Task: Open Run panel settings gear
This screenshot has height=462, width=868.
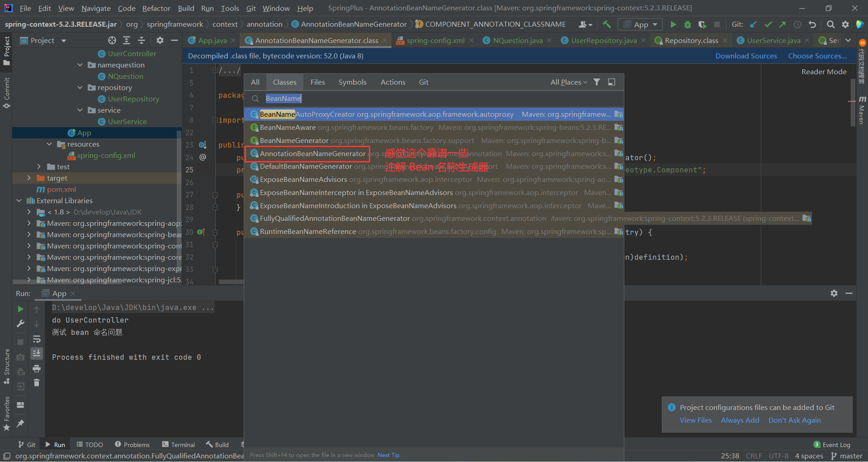Action: point(834,293)
